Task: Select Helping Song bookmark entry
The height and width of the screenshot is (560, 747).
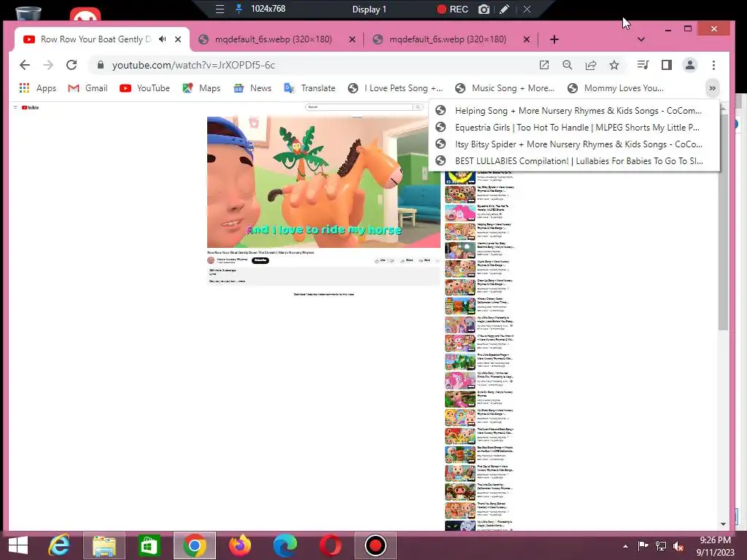Action: [574, 111]
